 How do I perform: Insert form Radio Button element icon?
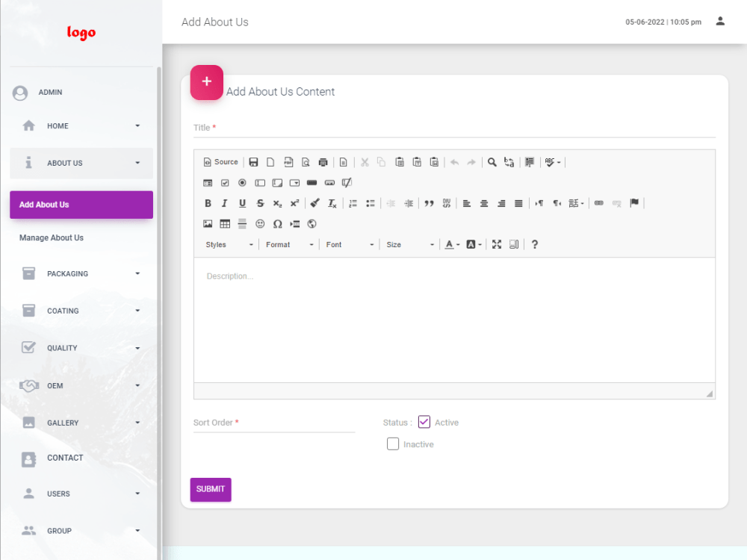[x=243, y=183]
